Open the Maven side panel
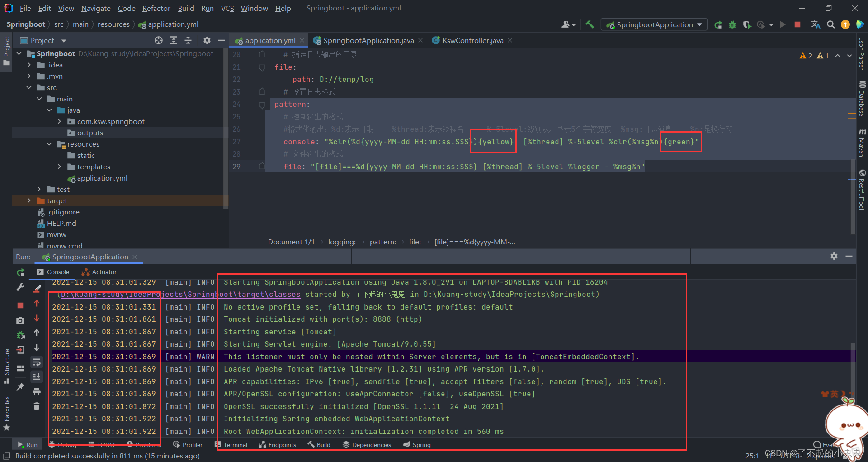 point(862,143)
